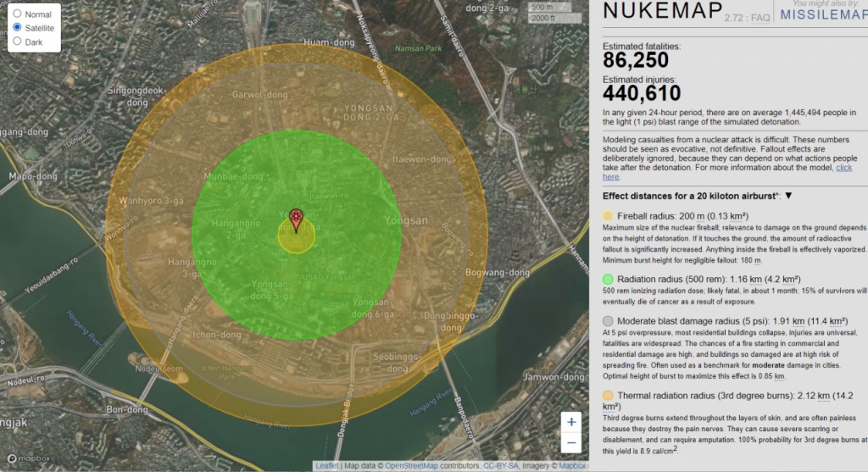
Task: Open the Leaflet attribution link
Action: click(326, 466)
